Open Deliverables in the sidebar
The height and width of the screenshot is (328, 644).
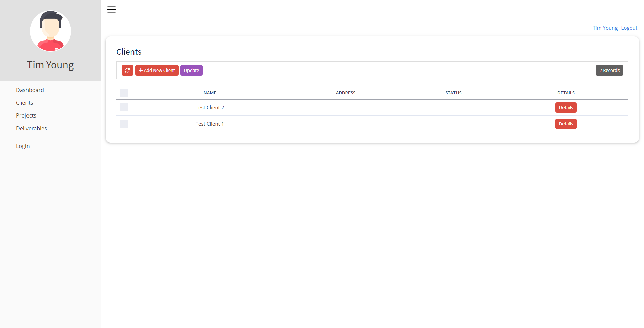tap(32, 128)
